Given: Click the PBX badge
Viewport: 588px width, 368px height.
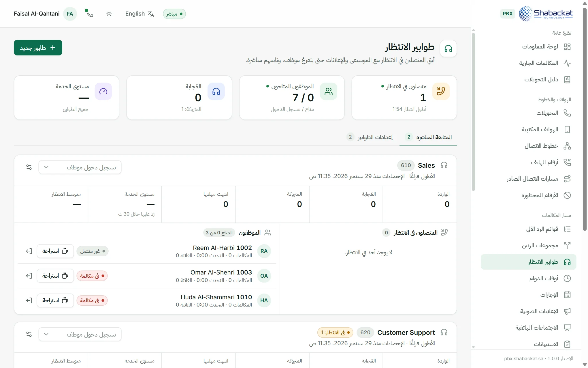Looking at the screenshot, I should pos(508,14).
